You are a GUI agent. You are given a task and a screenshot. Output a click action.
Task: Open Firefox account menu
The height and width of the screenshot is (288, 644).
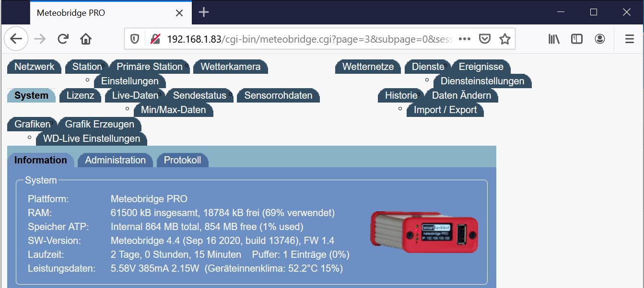click(600, 39)
